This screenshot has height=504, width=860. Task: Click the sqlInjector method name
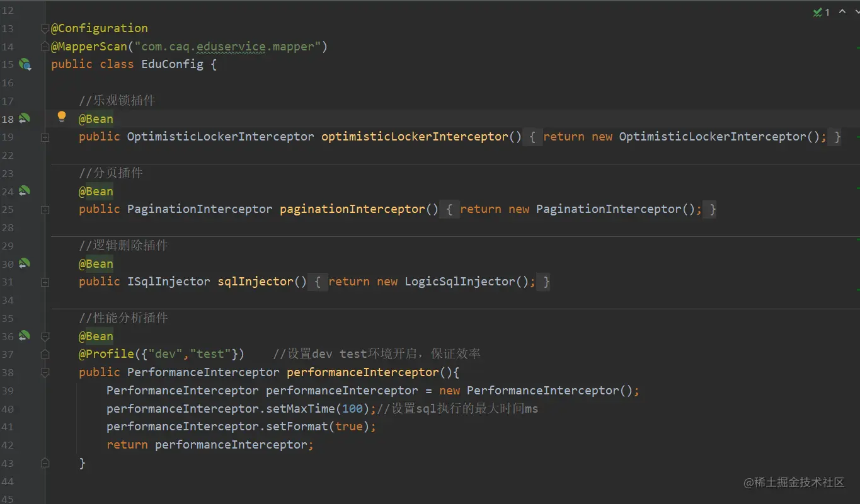(x=255, y=282)
